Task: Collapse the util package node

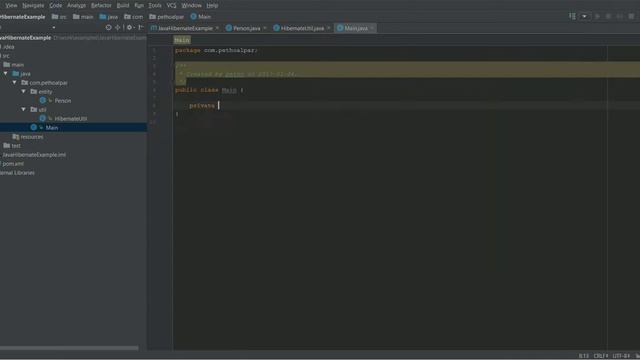Action: [24, 109]
